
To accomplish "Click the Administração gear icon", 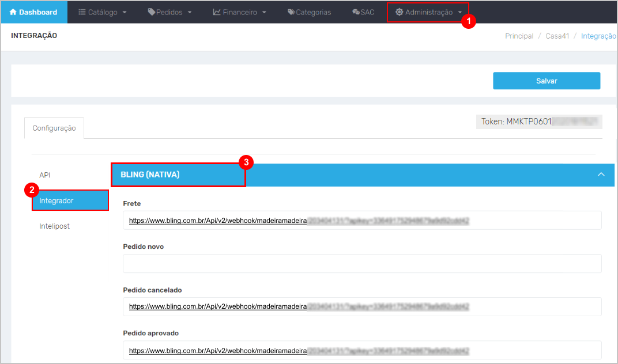I will (x=400, y=12).
